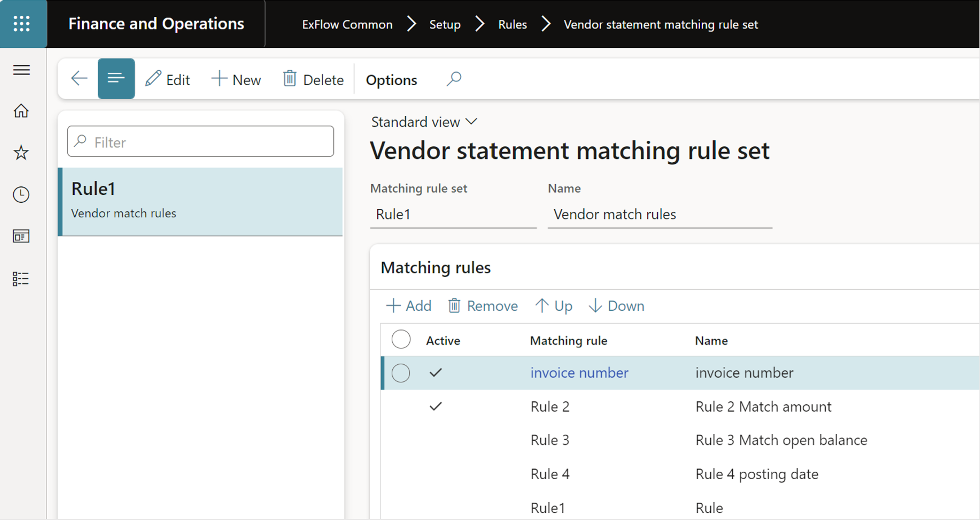The width and height of the screenshot is (980, 520).
Task: Open Setup breadcrumb
Action: tap(445, 25)
